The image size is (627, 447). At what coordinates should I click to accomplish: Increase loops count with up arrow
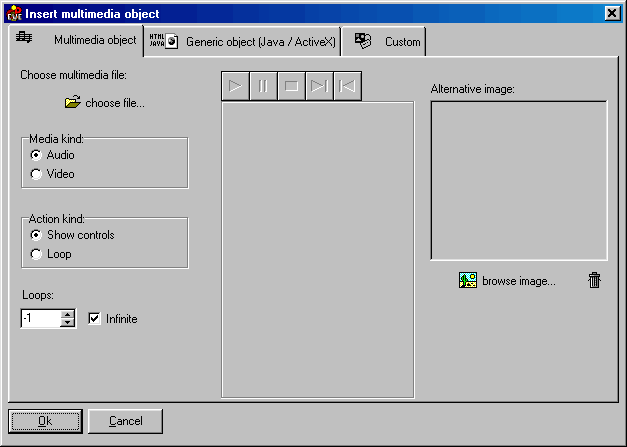pyautogui.click(x=68, y=315)
